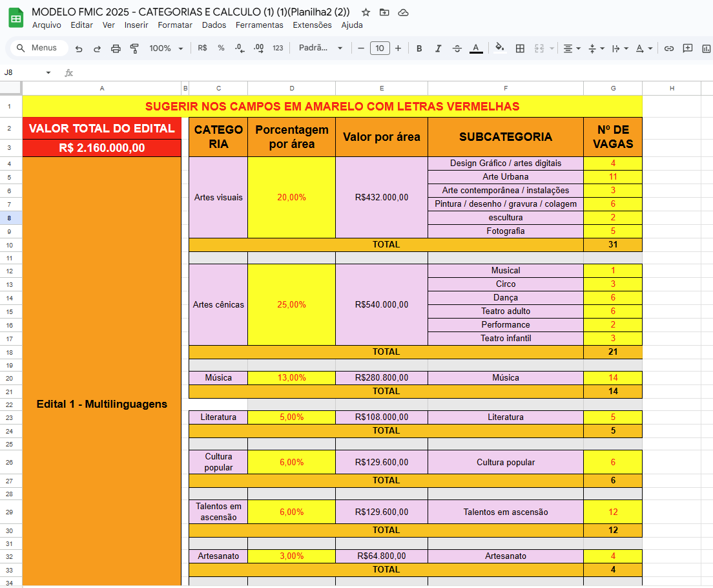
Task: Search the menus
Action: [39, 48]
